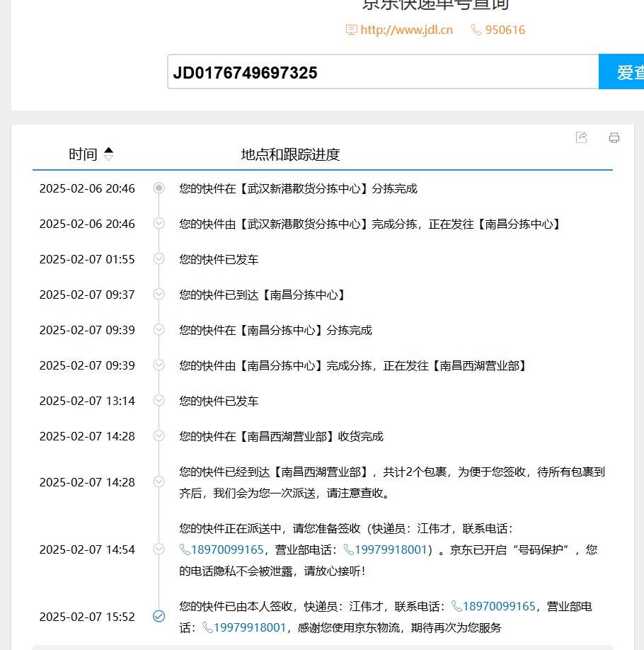The height and width of the screenshot is (650, 644).
Task: Toggle the sort arrows beside 时间 header
Action: 108,154
